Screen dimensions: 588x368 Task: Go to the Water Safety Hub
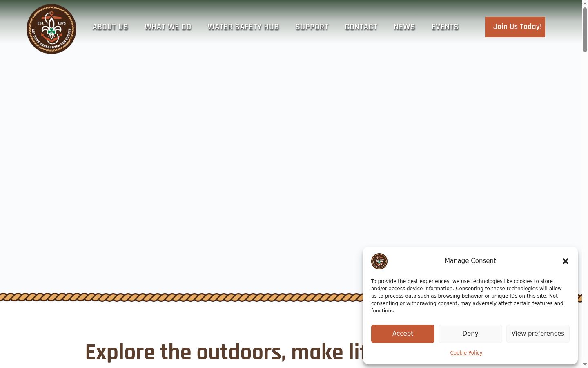243,27
